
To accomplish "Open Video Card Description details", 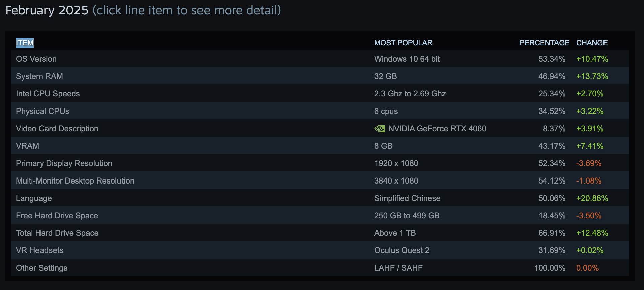I will [x=57, y=129].
